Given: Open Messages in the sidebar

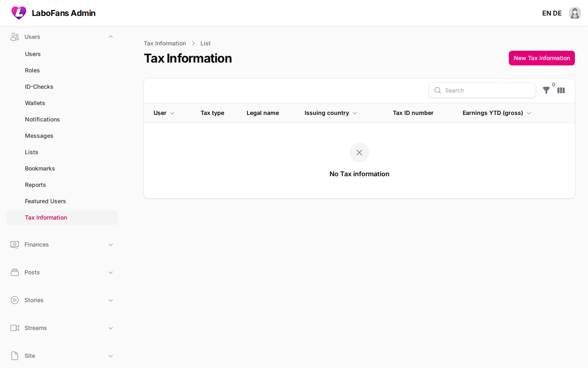Looking at the screenshot, I should pyautogui.click(x=62, y=136).
